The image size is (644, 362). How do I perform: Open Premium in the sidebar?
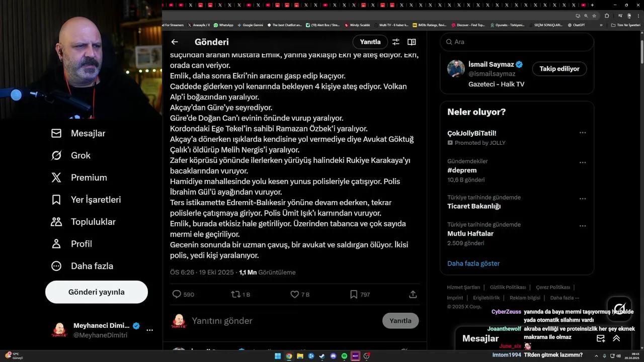point(79,177)
